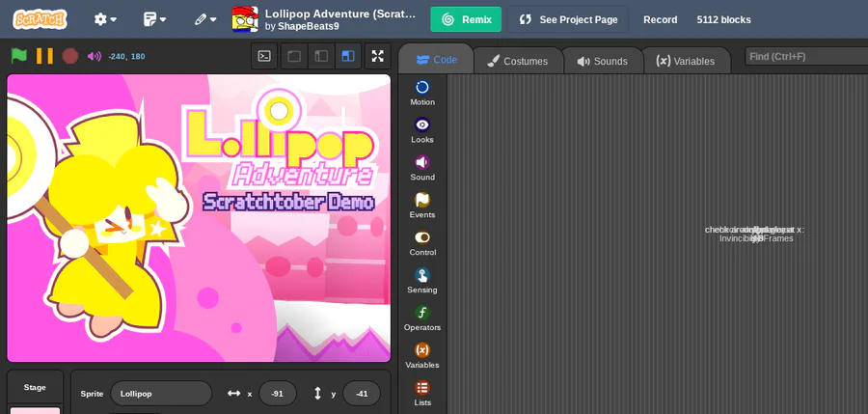The width and height of the screenshot is (868, 414).
Task: Select the Sound block category
Action: 422,169
